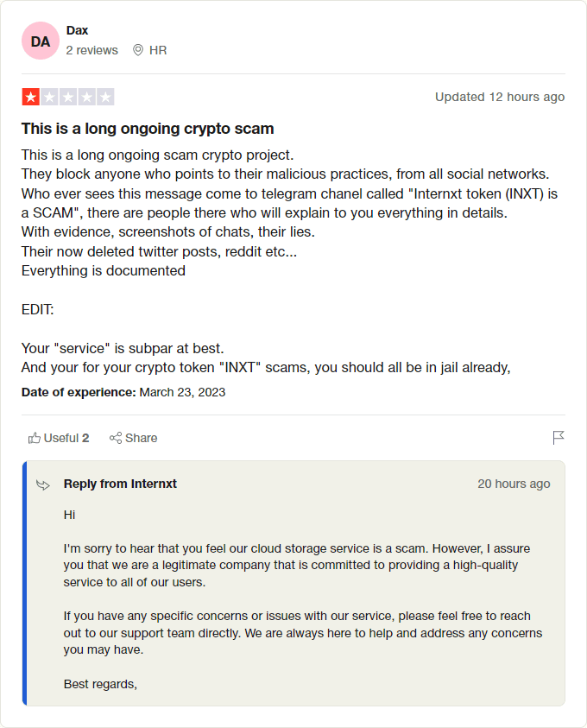This screenshot has width=587, height=728.
Task: Open the reviewer name Dax
Action: point(77,30)
